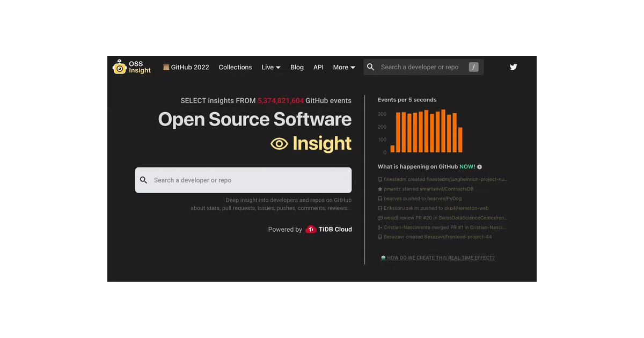This screenshot has width=644, height=338.
Task: Click emoji icon before HOW DO WE CREATE link
Action: coord(383,258)
